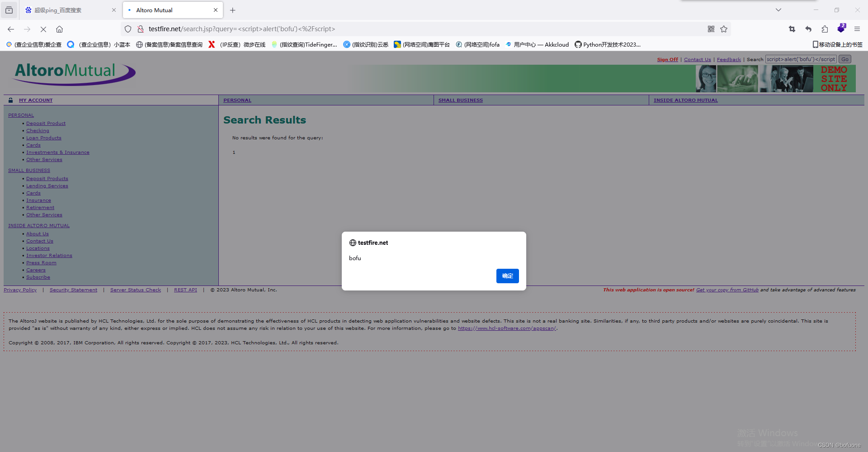Open the Akkcloud user center bookmark
This screenshot has width=868, height=452.
(x=537, y=44)
